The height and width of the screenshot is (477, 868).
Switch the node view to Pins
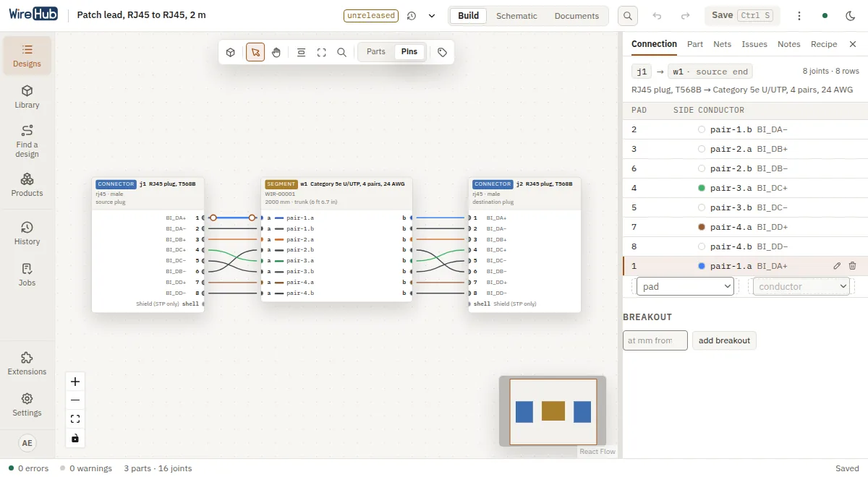pyautogui.click(x=409, y=52)
